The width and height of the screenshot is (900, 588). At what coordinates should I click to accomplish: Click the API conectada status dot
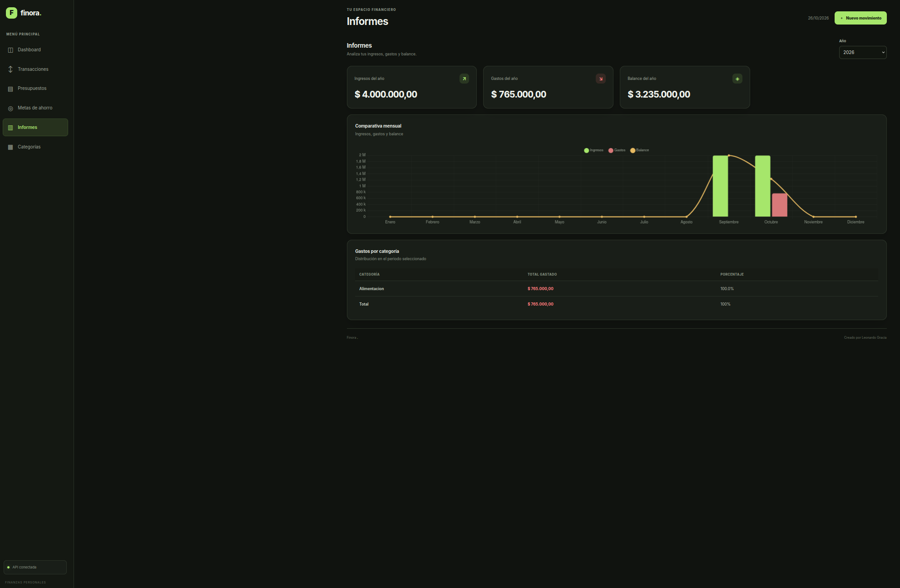tap(9, 567)
